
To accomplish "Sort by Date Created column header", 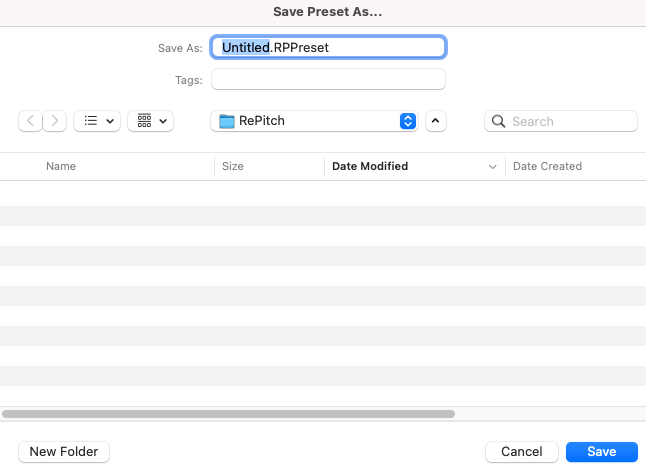I will pyautogui.click(x=547, y=166).
